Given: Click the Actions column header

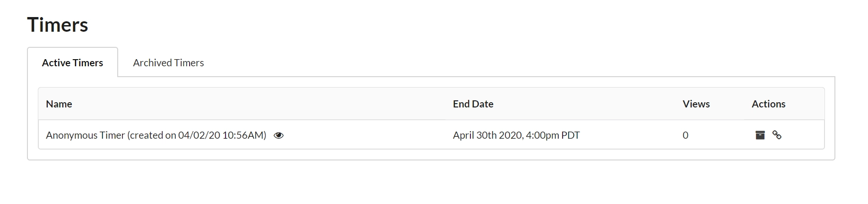Looking at the screenshot, I should tap(768, 104).
